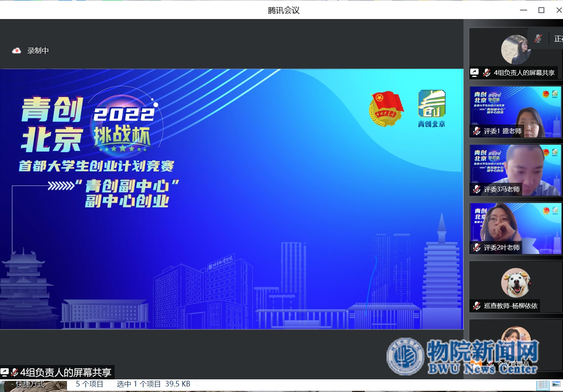Select the 巡查教师-杨柳依依 dog avatar tile

[515, 287]
